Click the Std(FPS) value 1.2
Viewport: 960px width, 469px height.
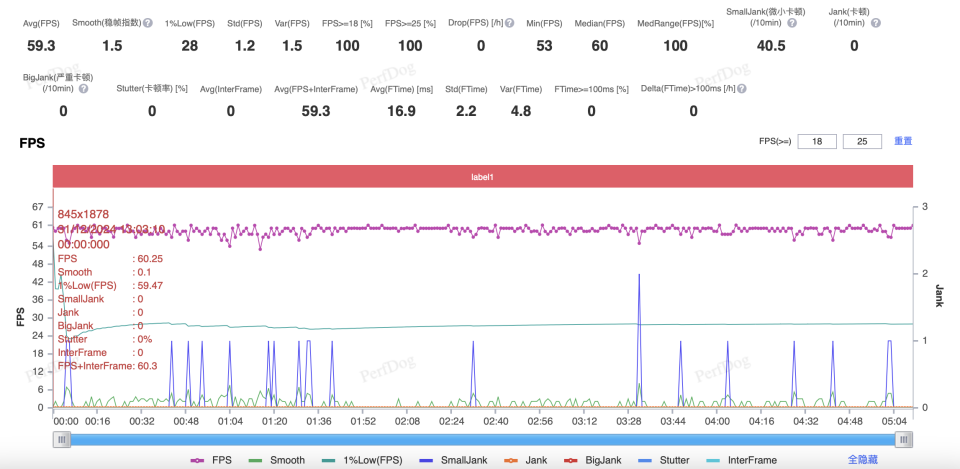[x=245, y=46]
